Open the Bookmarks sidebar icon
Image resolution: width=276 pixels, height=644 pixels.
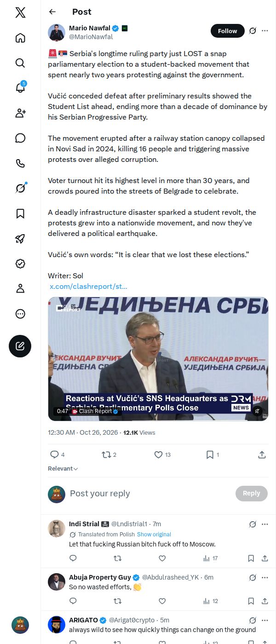pyautogui.click(x=20, y=213)
